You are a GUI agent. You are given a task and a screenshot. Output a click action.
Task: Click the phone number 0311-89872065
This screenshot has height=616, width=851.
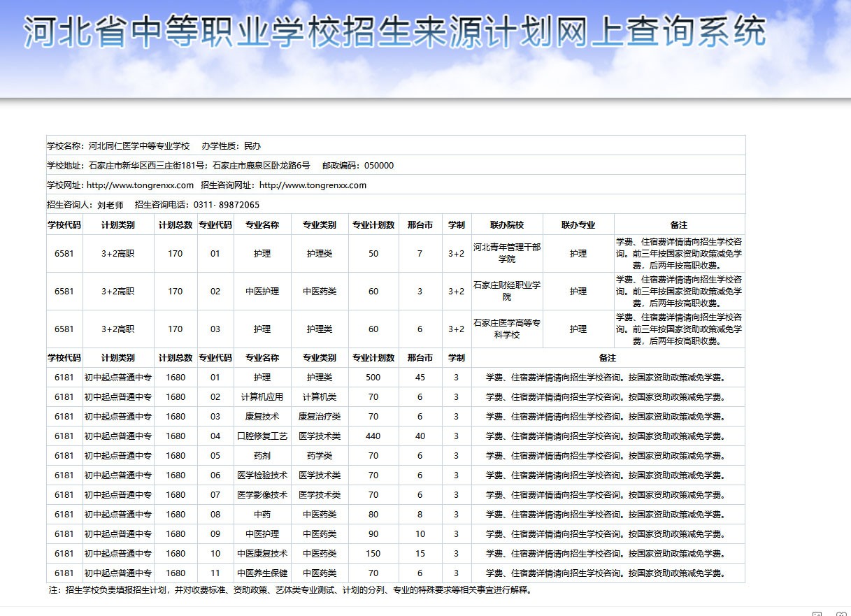[226, 205]
